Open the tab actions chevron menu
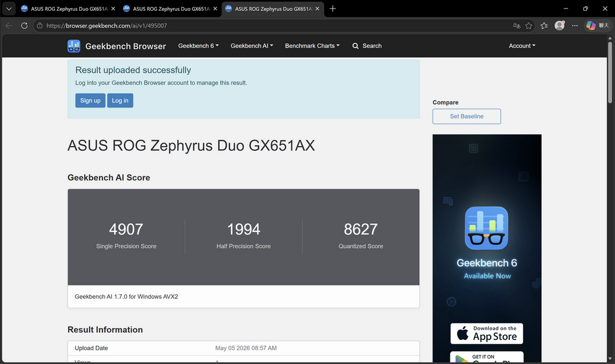The image size is (615, 364). [8, 8]
